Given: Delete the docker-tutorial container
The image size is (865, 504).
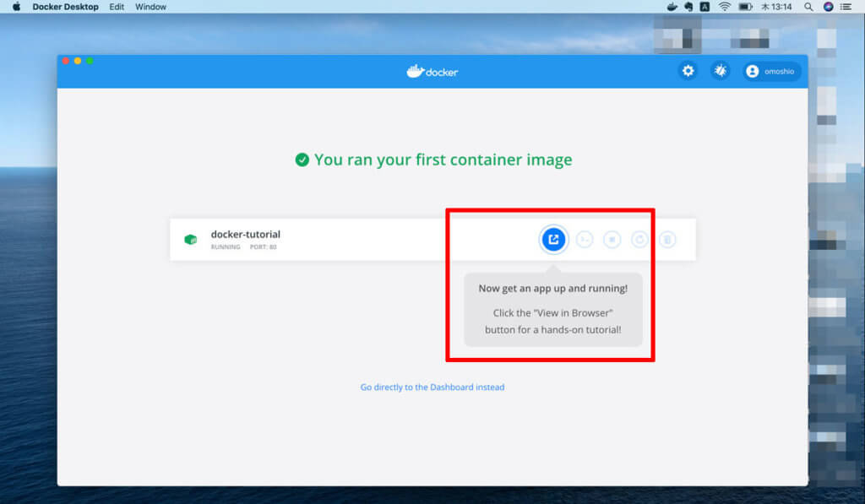Looking at the screenshot, I should point(667,240).
